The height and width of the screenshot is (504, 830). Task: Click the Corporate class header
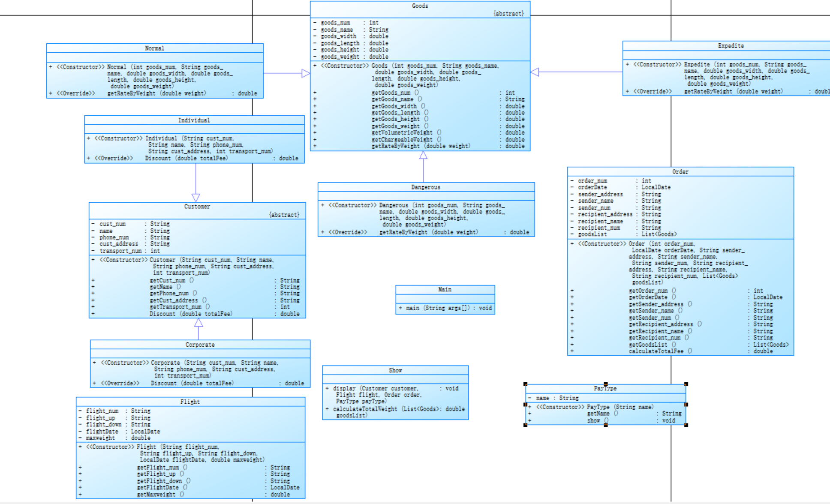pos(200,345)
